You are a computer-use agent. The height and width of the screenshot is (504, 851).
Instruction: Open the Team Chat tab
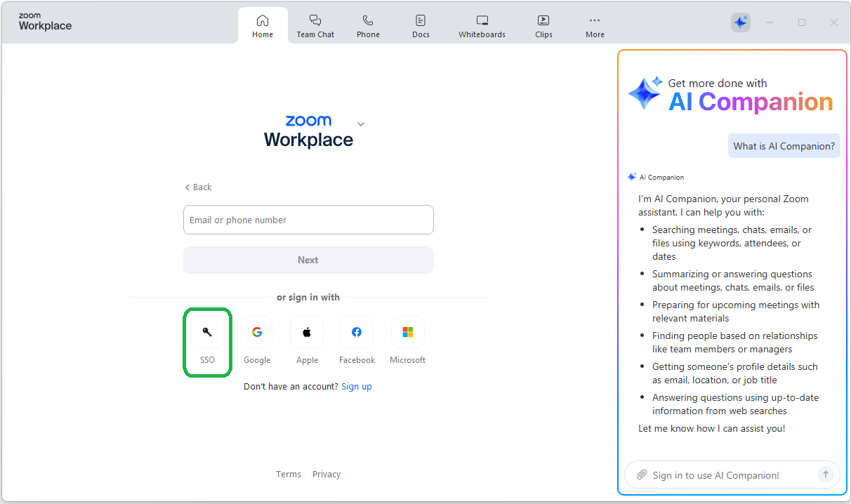315,26
